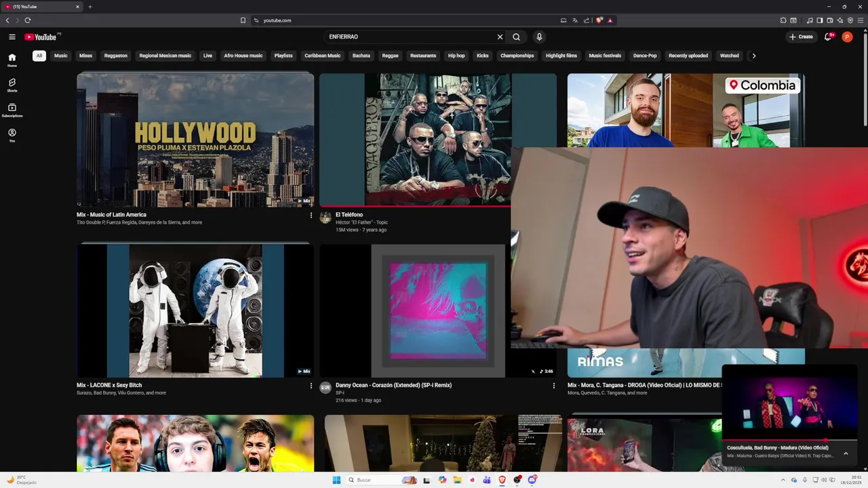Open the astronauts LACONE mix thumbnail
Viewport: 868px width, 488px height.
pyautogui.click(x=195, y=311)
